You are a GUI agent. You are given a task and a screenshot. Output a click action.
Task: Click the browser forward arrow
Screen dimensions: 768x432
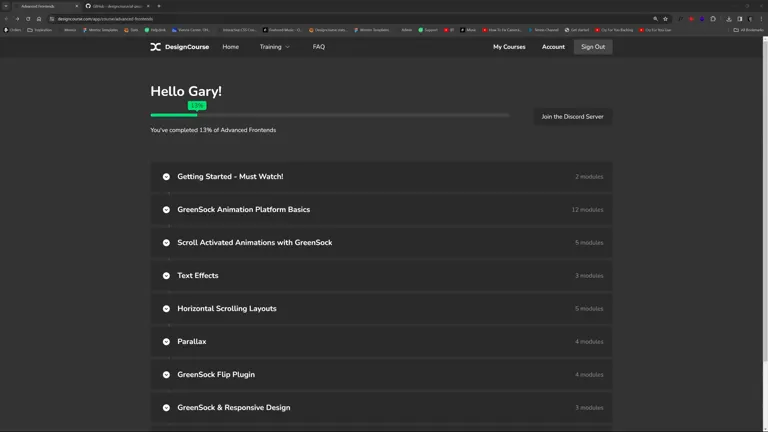click(17, 19)
